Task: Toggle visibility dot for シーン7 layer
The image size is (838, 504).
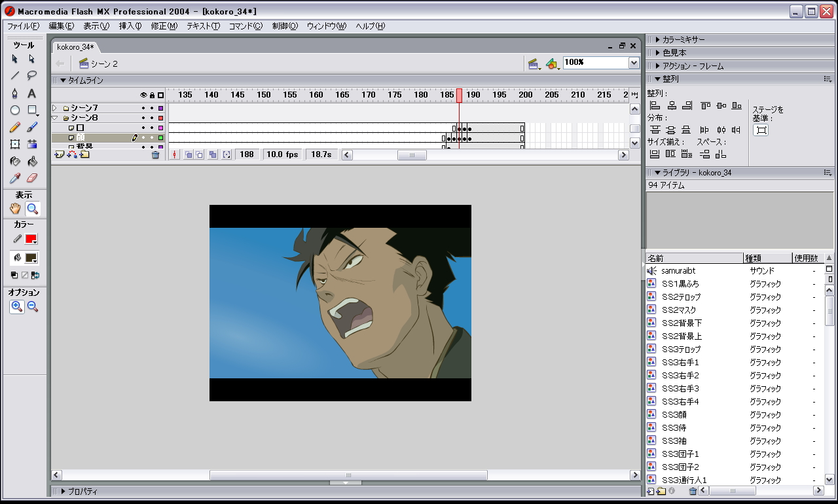Action: (143, 108)
